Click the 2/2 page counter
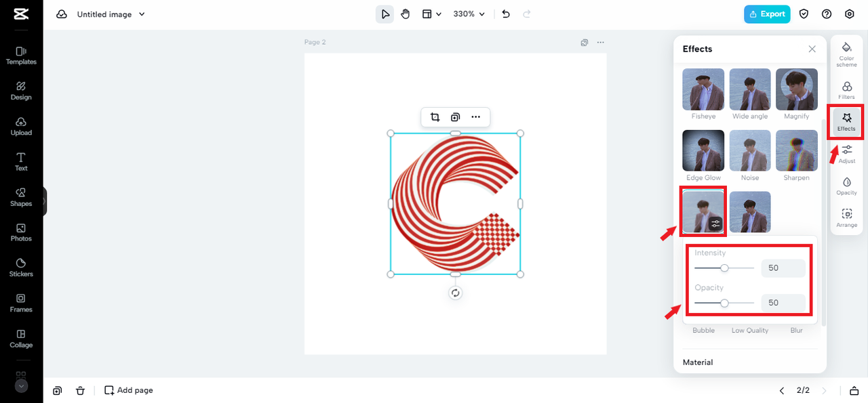The height and width of the screenshot is (403, 868). click(803, 390)
